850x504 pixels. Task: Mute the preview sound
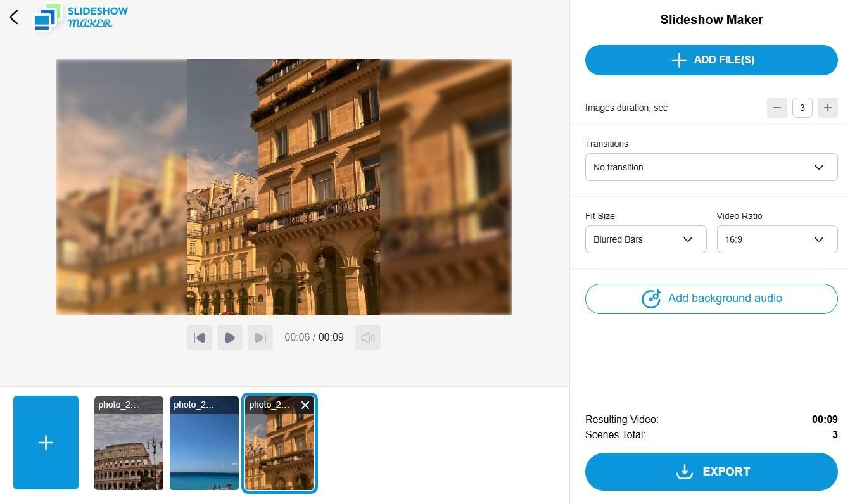368,337
